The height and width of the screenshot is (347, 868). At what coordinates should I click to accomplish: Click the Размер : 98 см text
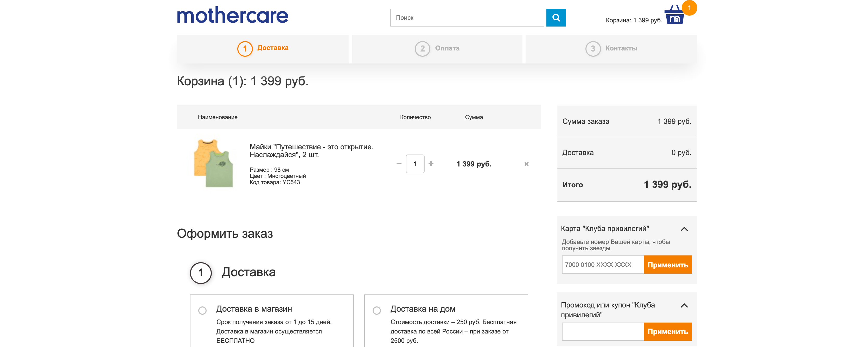point(269,170)
